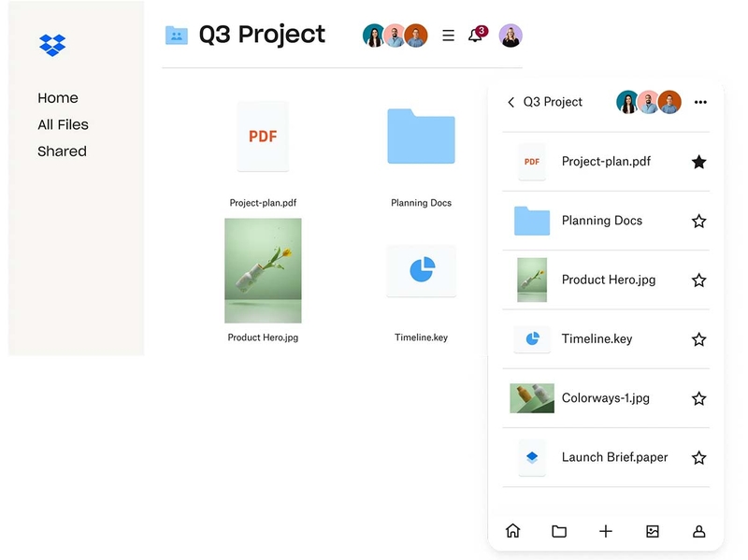Open notifications bell with 3 badge
Screen dimensions: 748x560
click(x=478, y=35)
